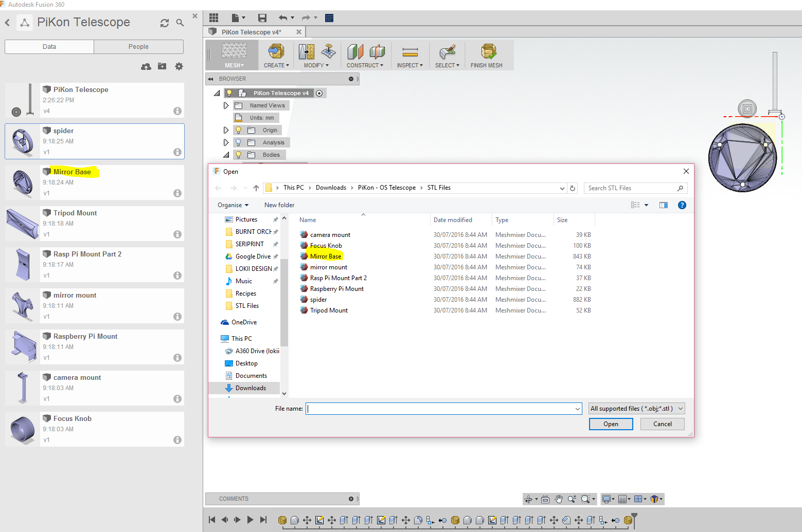Click the Save icon in the toolbar
Screen dimensions: 802x532
[262, 17]
